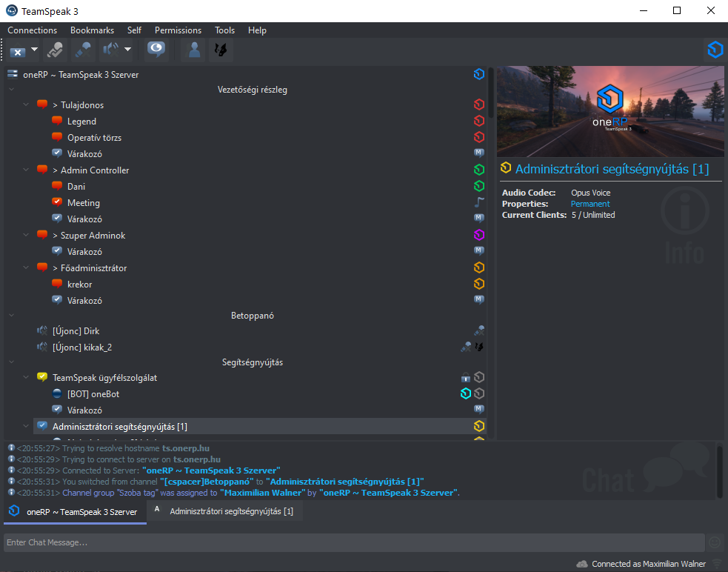Click the muted microphone icon on Dirk's row
The image size is (728, 572).
click(x=479, y=330)
